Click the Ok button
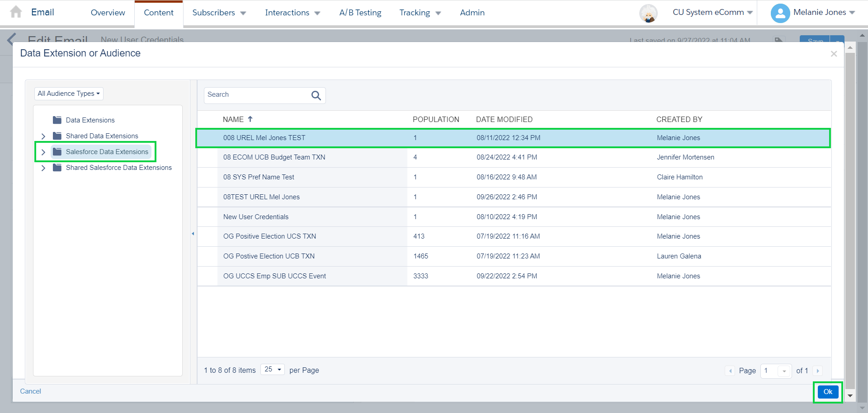The height and width of the screenshot is (413, 868). 828,392
